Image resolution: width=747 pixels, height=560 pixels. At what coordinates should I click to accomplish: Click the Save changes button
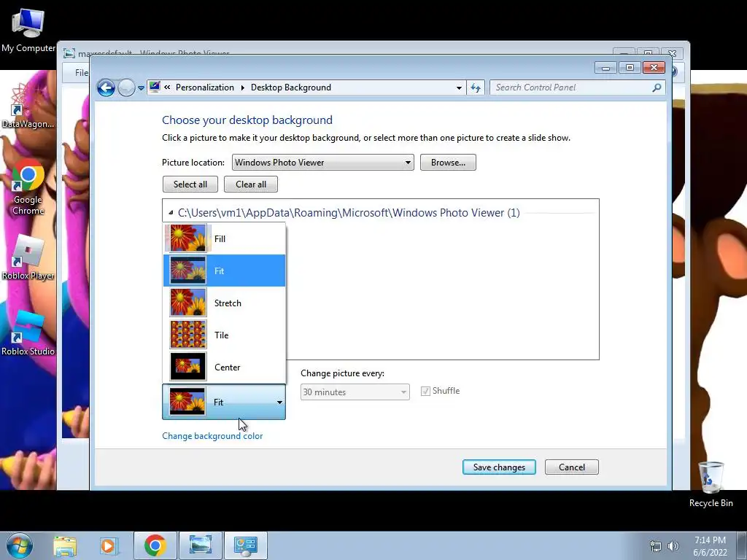tap(499, 467)
